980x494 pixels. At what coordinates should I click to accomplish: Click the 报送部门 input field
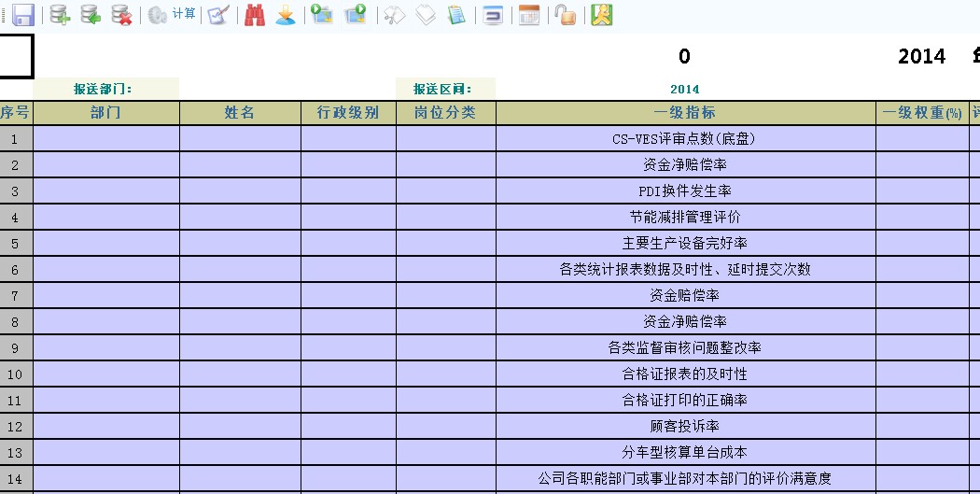tap(287, 90)
